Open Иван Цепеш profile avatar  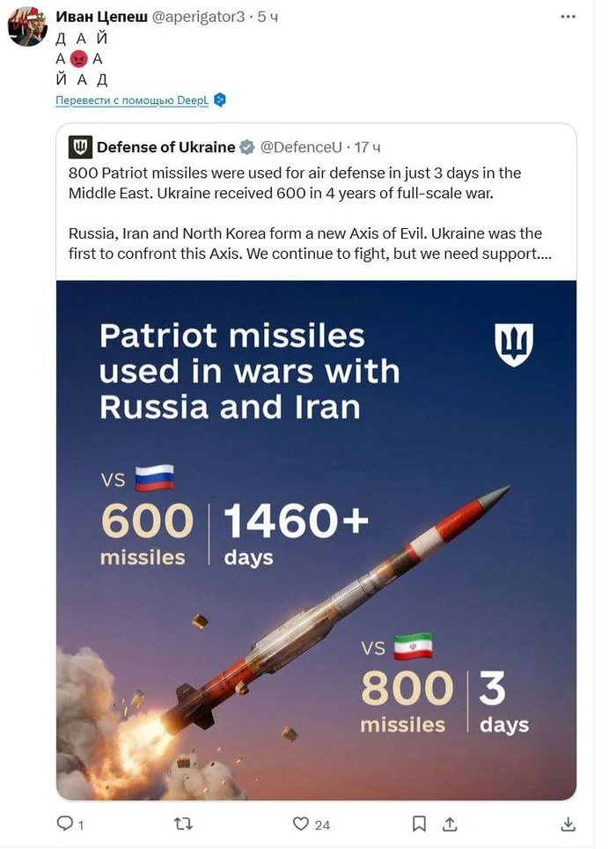[27, 27]
